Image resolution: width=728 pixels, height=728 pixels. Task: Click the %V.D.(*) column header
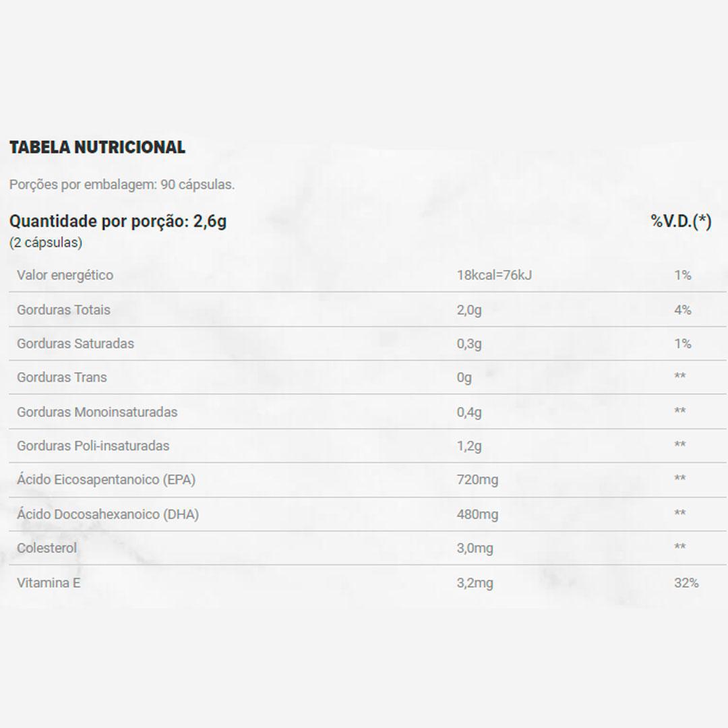click(681, 222)
